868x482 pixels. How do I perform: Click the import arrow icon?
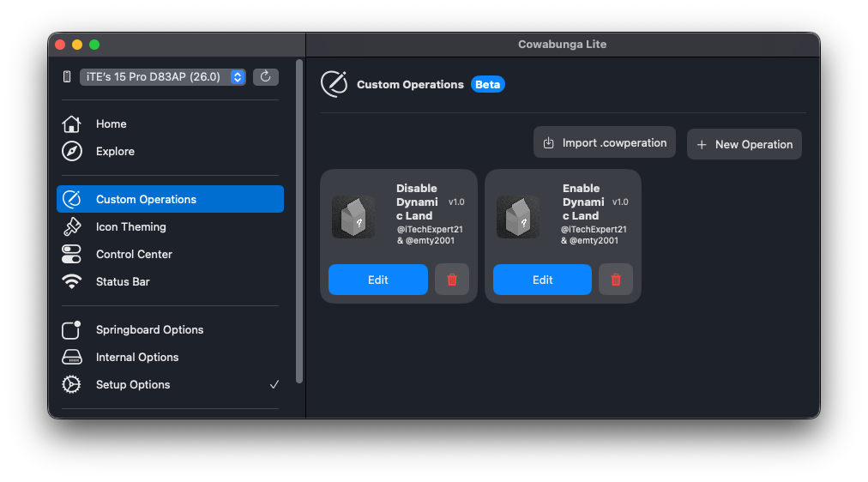[x=549, y=142]
